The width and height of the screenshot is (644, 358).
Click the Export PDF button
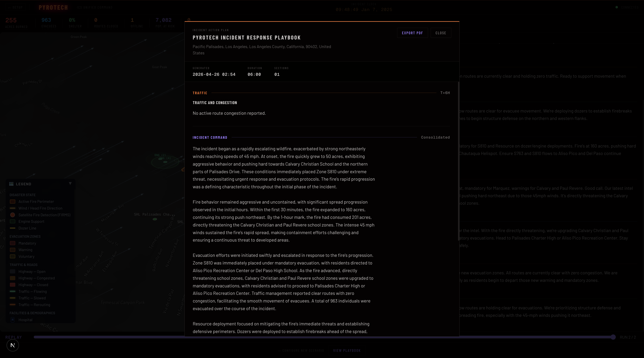[x=412, y=33]
